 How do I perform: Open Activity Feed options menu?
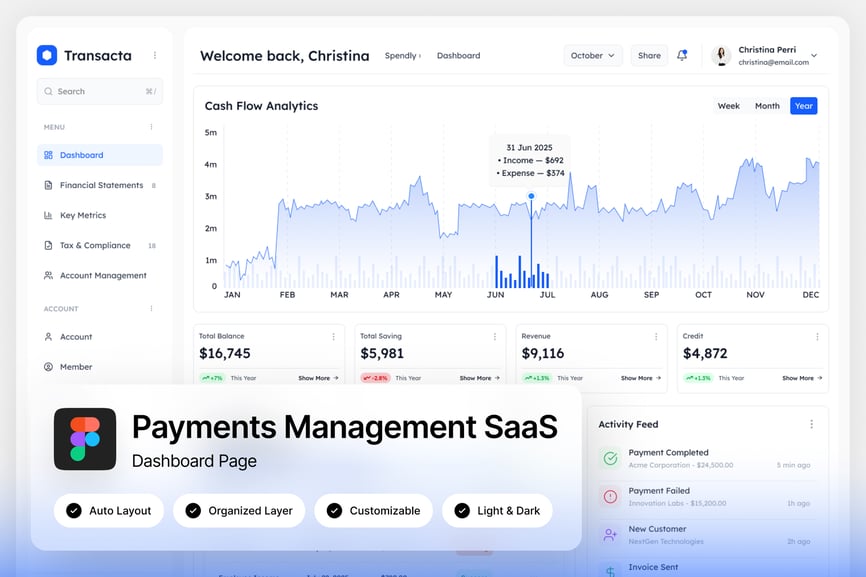[x=811, y=424]
